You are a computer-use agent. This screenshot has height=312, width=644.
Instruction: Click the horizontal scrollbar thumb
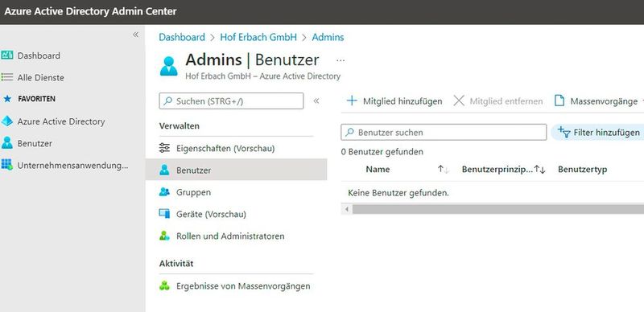497,209
